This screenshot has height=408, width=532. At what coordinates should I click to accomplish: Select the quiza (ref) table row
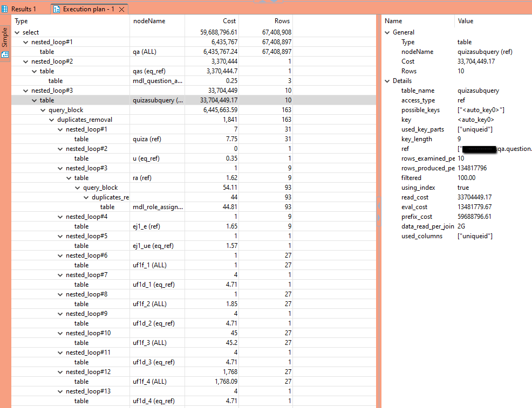click(x=194, y=139)
